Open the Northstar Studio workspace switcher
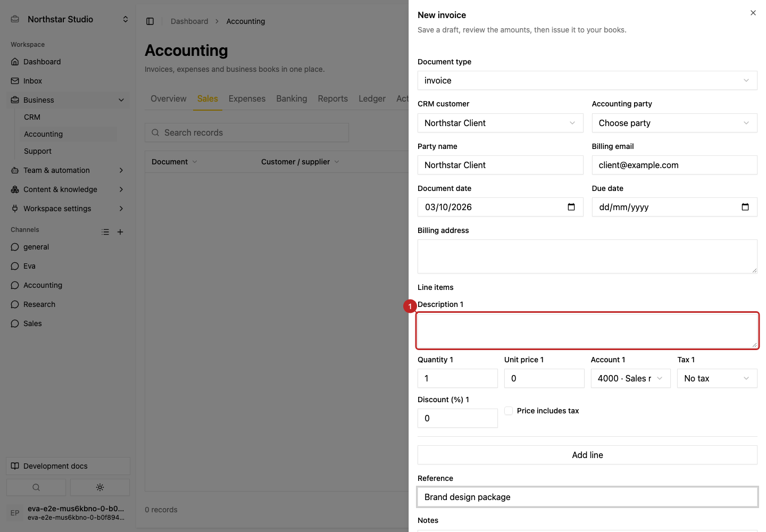This screenshot has width=766, height=532. point(70,19)
